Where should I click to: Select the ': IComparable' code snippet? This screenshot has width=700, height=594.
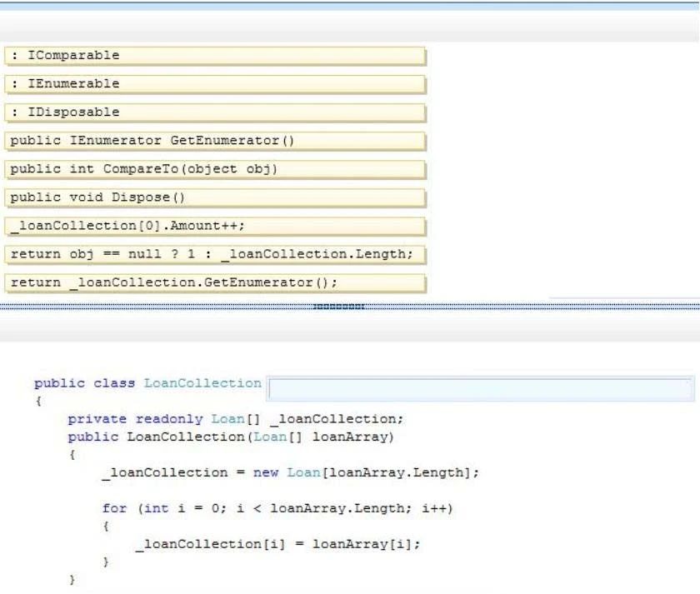pos(215,56)
